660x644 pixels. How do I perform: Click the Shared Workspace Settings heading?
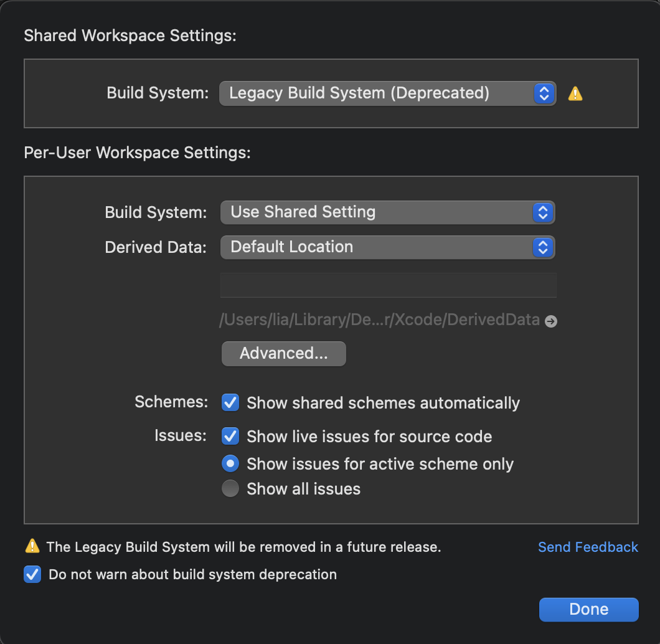[130, 36]
